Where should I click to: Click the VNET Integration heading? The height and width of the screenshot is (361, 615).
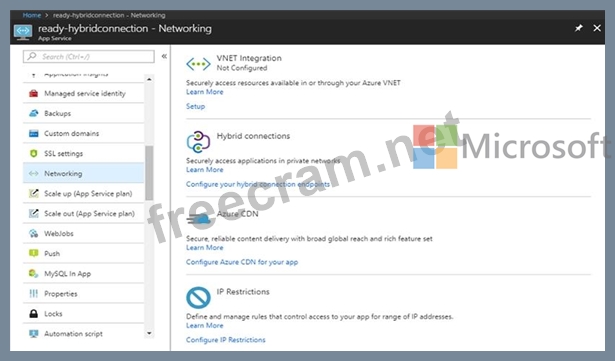[x=249, y=58]
